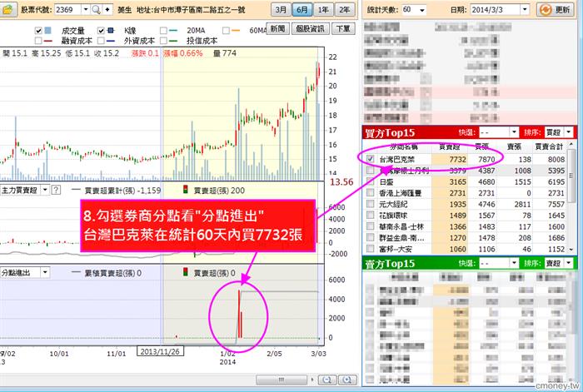Select the 台灣巴克萊 broker name
Image resolution: width=583 pixels, height=392 pixels.
(x=396, y=160)
